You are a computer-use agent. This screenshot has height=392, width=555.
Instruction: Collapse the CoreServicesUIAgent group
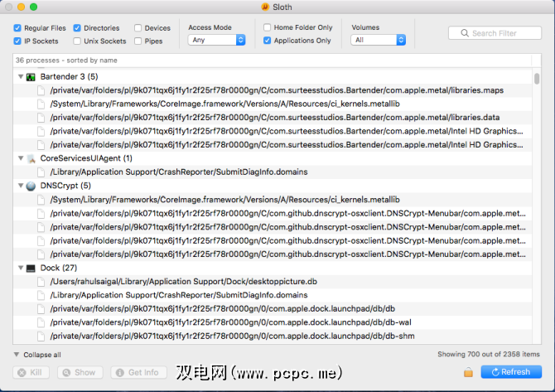[21, 158]
